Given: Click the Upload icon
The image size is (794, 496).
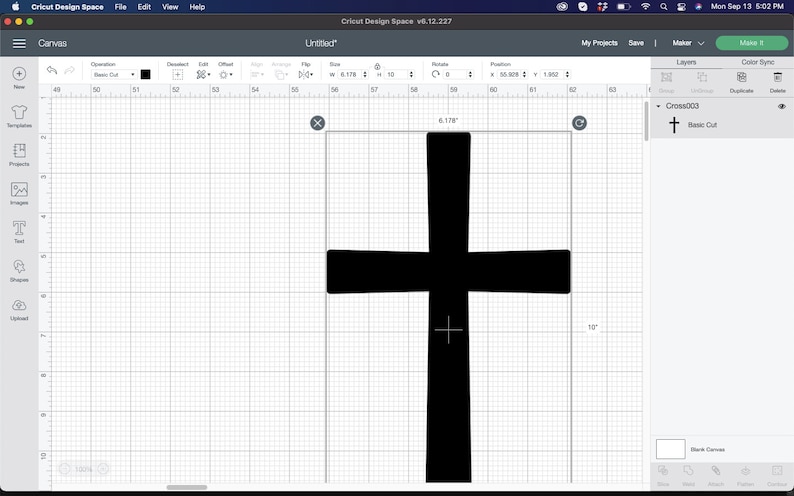Looking at the screenshot, I should click(x=19, y=305).
